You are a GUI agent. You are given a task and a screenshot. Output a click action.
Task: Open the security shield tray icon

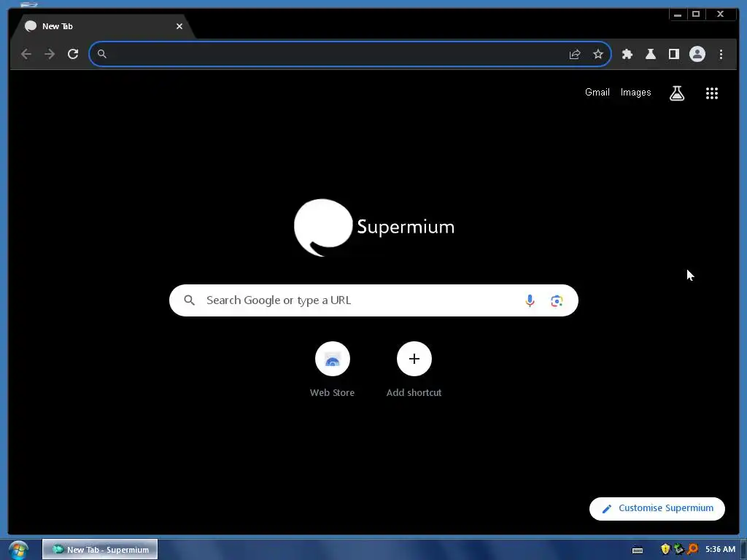coord(665,549)
